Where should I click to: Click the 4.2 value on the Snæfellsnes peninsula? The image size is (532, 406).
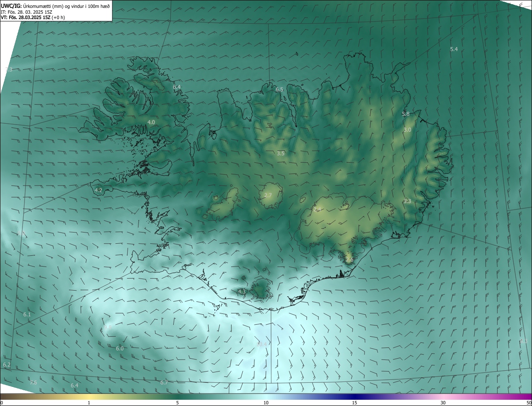click(x=99, y=191)
